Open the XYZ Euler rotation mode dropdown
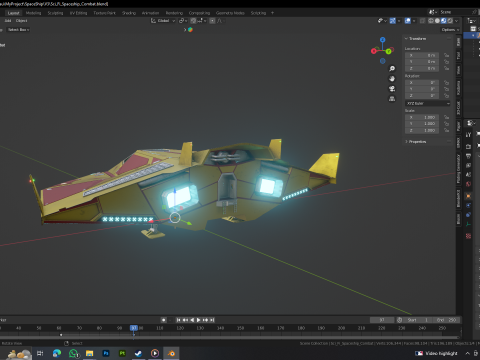480x360 pixels. pos(428,103)
